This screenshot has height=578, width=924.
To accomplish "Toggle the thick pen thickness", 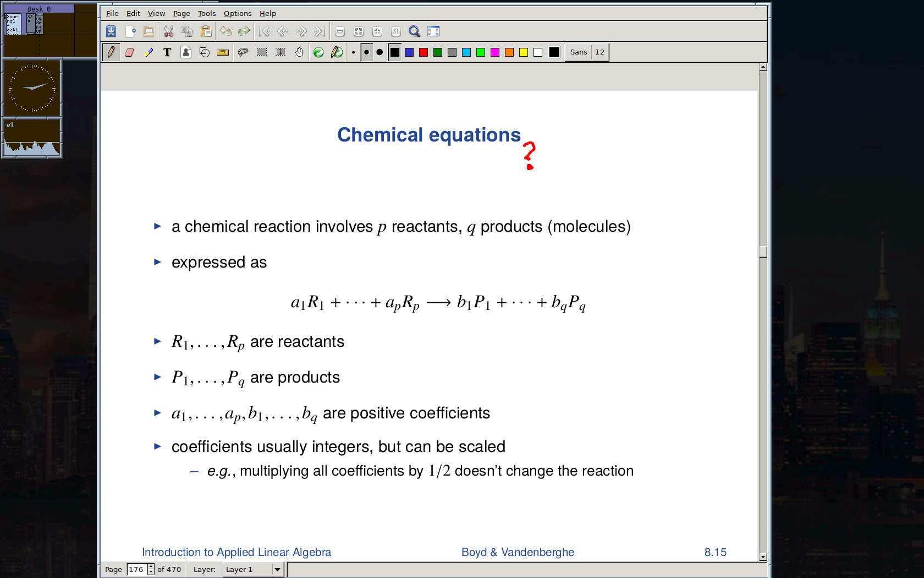I will coord(380,52).
